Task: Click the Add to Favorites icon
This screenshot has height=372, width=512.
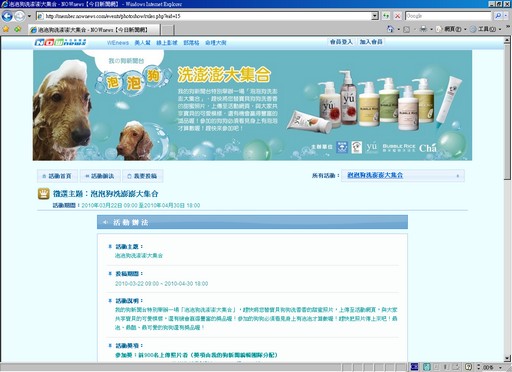Action: point(18,29)
